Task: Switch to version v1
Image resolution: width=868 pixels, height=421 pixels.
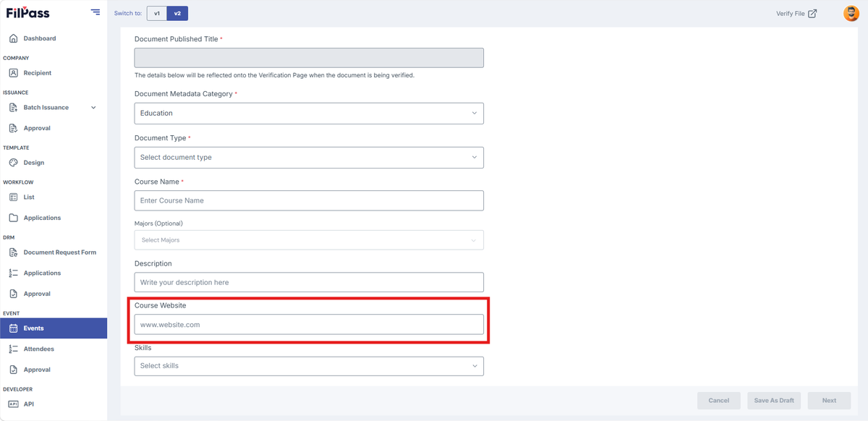Action: (157, 13)
